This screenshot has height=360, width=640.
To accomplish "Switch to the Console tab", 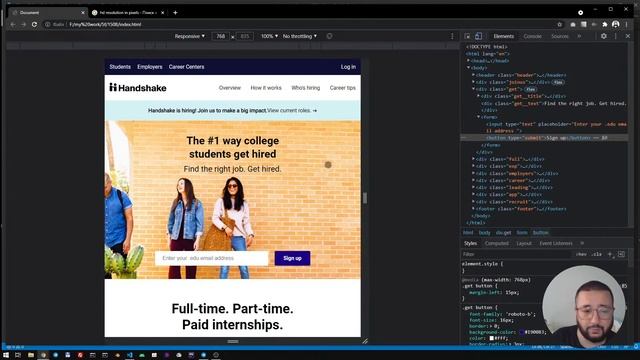I will [532, 36].
